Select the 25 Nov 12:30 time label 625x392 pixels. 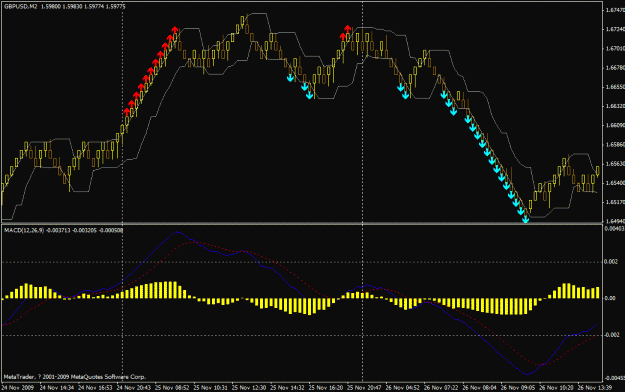pos(249,388)
